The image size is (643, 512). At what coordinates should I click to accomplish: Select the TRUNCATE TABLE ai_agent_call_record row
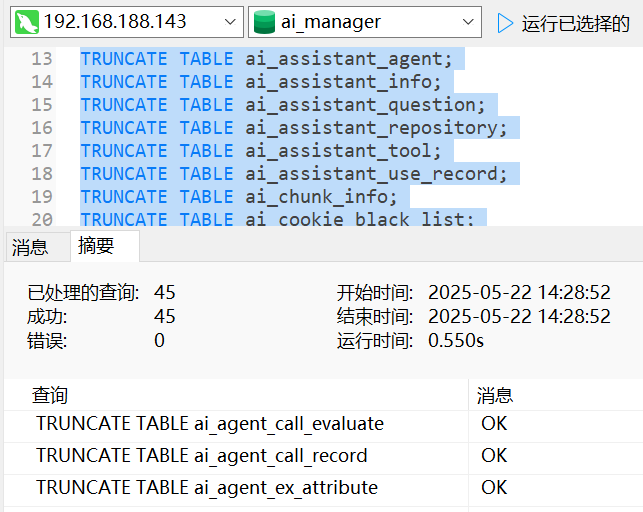click(x=202, y=456)
